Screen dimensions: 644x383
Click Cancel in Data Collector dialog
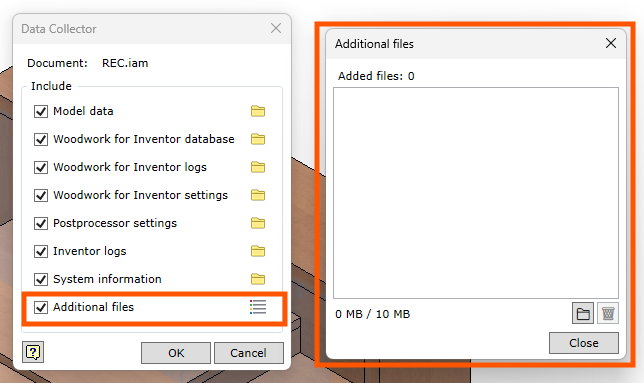tap(248, 353)
